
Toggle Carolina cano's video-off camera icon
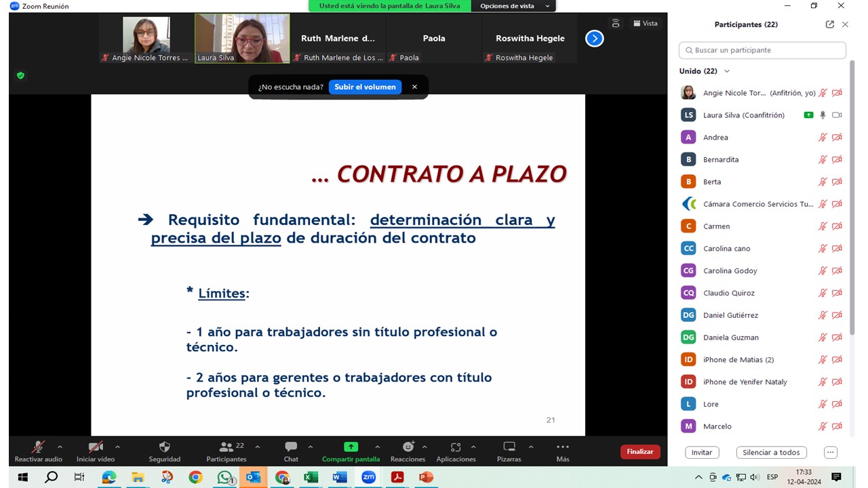tap(837, 249)
